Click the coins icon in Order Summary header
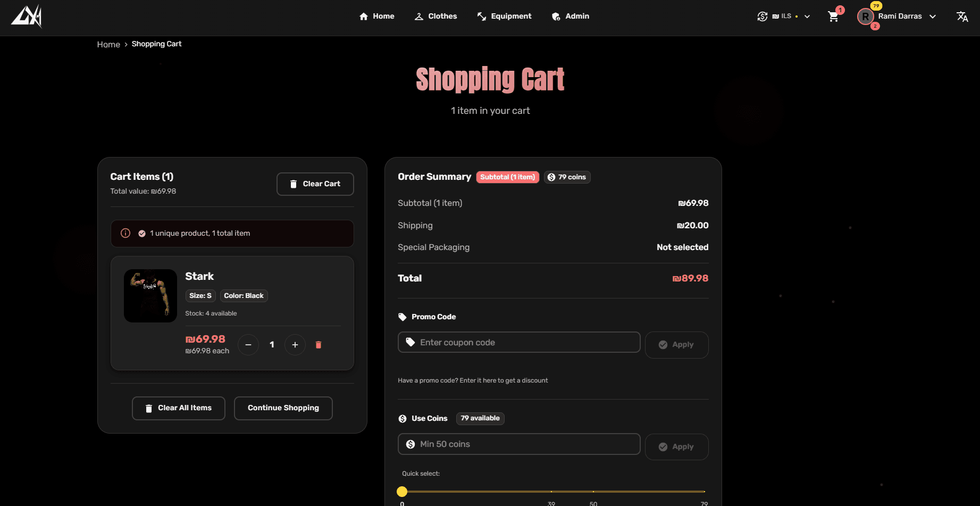Image resolution: width=980 pixels, height=506 pixels. point(551,177)
